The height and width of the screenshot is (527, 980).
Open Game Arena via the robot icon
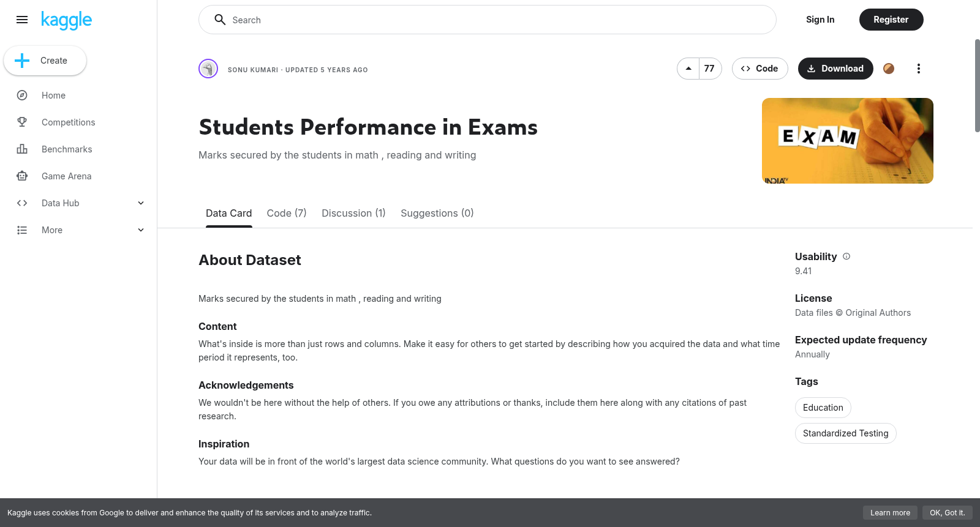(22, 176)
